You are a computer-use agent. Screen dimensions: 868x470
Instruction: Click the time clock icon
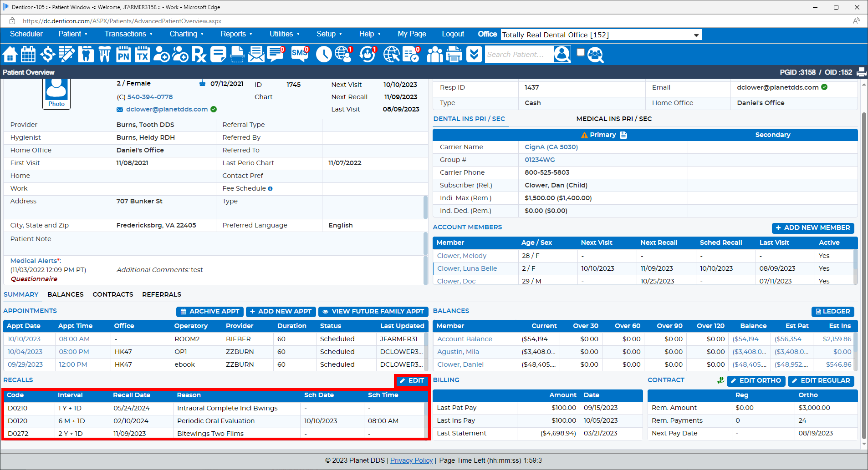tap(324, 55)
